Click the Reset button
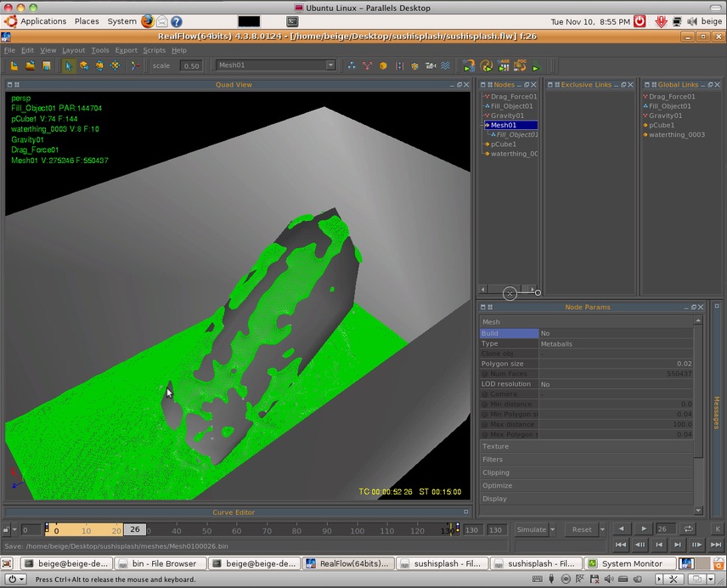This screenshot has height=588, width=727. [x=582, y=529]
